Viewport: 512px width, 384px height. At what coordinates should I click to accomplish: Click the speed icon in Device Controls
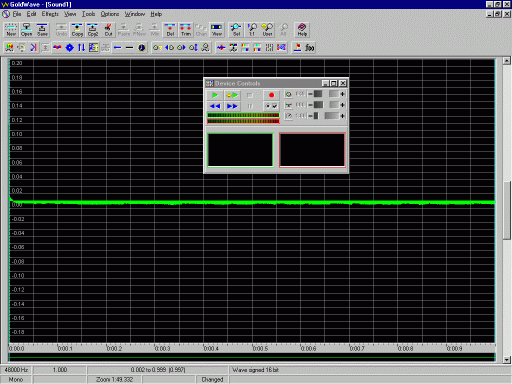tap(288, 116)
